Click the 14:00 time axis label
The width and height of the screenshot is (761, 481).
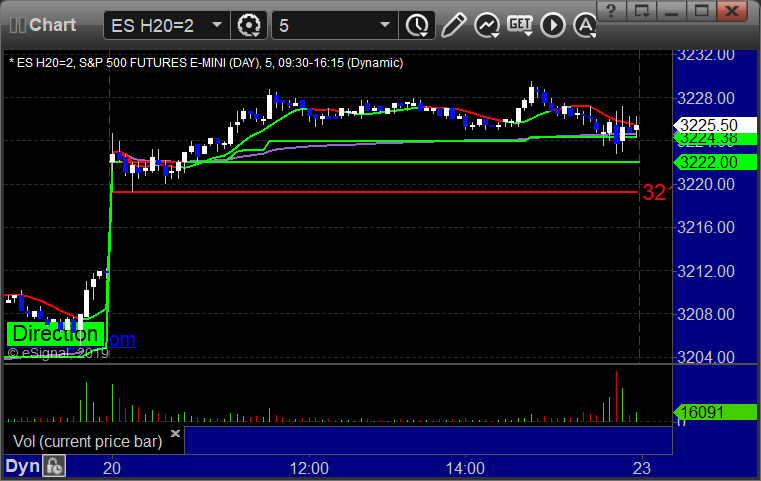point(465,468)
